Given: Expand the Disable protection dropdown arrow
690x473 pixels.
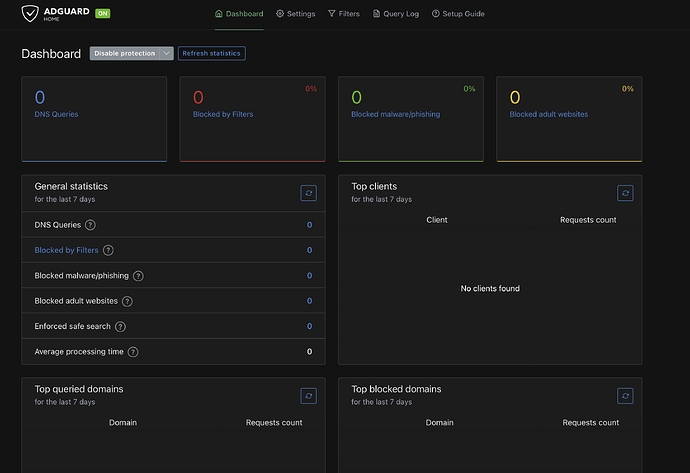Looking at the screenshot, I should 167,54.
